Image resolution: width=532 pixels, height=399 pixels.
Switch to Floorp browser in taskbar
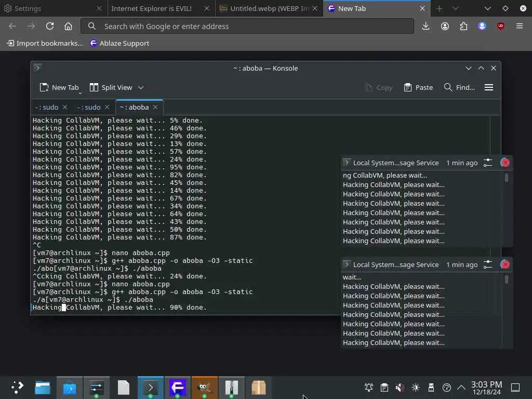178,388
